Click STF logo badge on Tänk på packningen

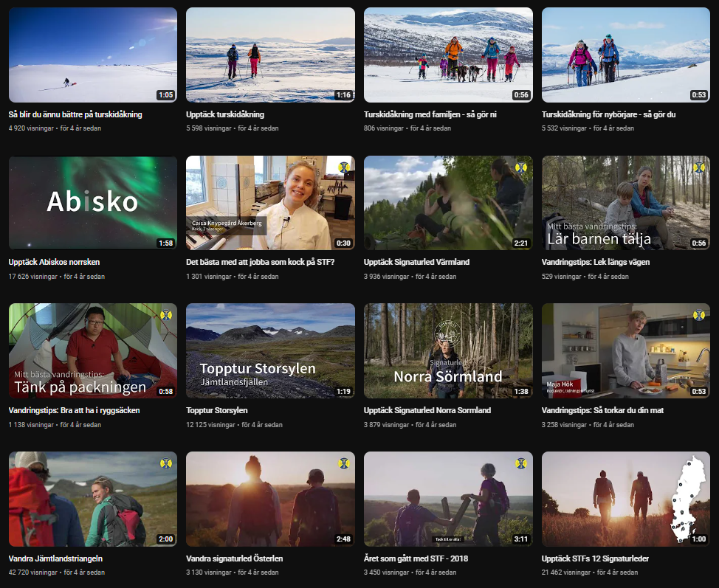point(166,315)
